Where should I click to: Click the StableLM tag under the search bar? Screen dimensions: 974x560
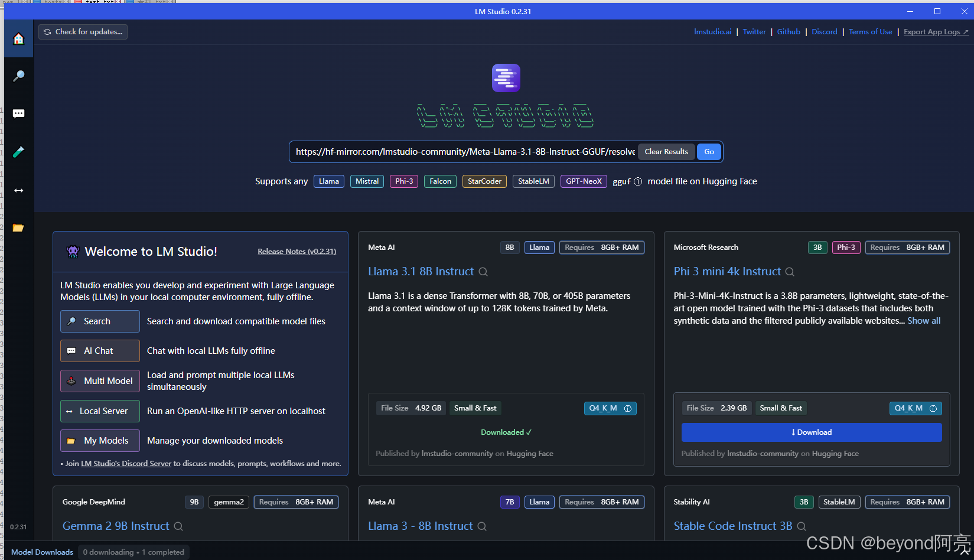coord(533,181)
